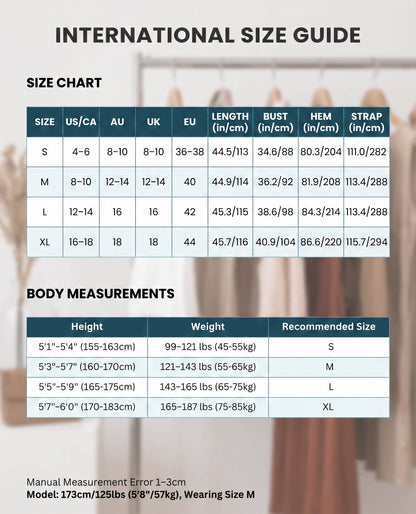Click the strap value 113.4/288 in row L

click(366, 212)
